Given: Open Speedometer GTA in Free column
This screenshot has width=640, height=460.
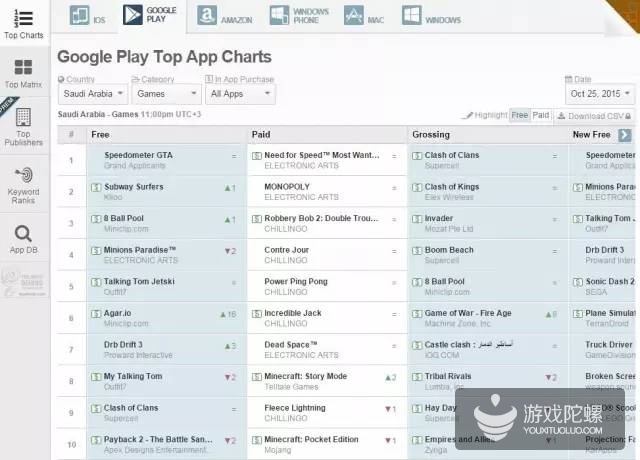Looking at the screenshot, I should tap(138, 155).
